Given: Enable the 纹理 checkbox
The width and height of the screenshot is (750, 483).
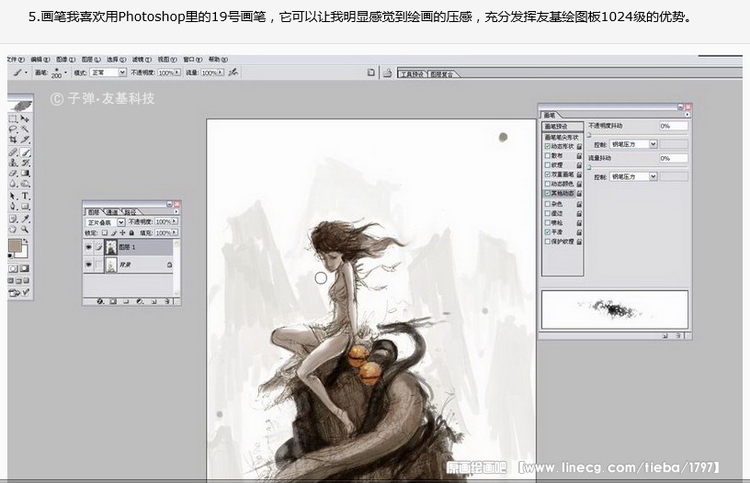Looking at the screenshot, I should (x=547, y=165).
